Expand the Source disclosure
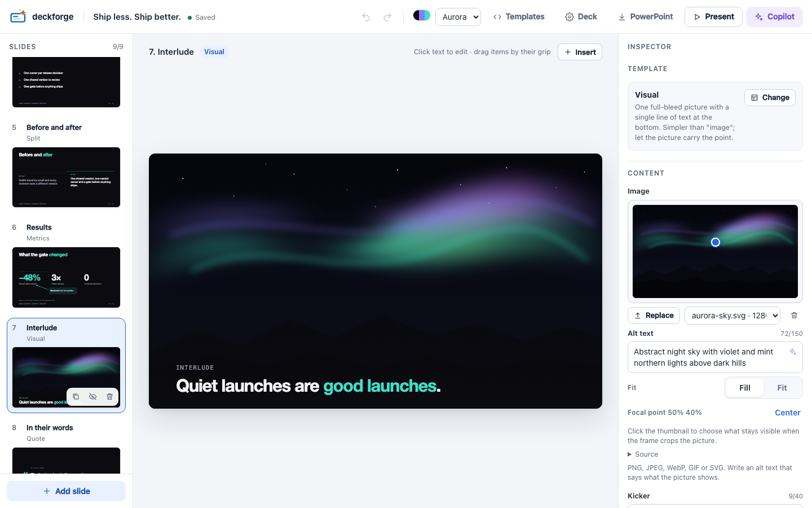Screen dimensions: 812x508 click(x=643, y=454)
